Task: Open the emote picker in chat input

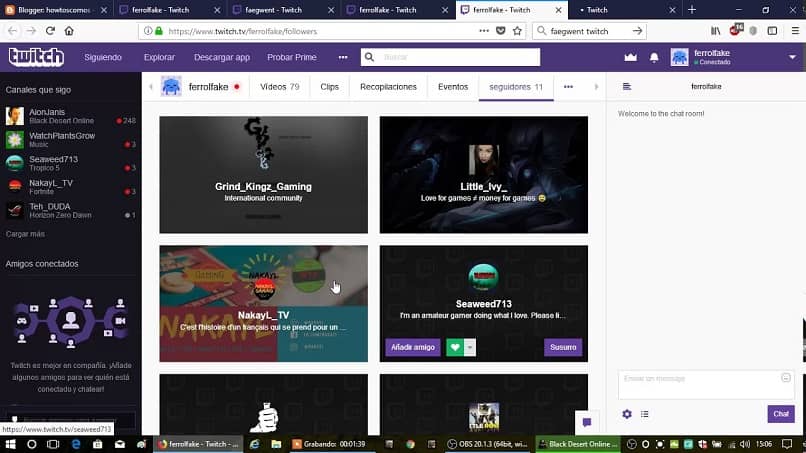Action: point(786,378)
